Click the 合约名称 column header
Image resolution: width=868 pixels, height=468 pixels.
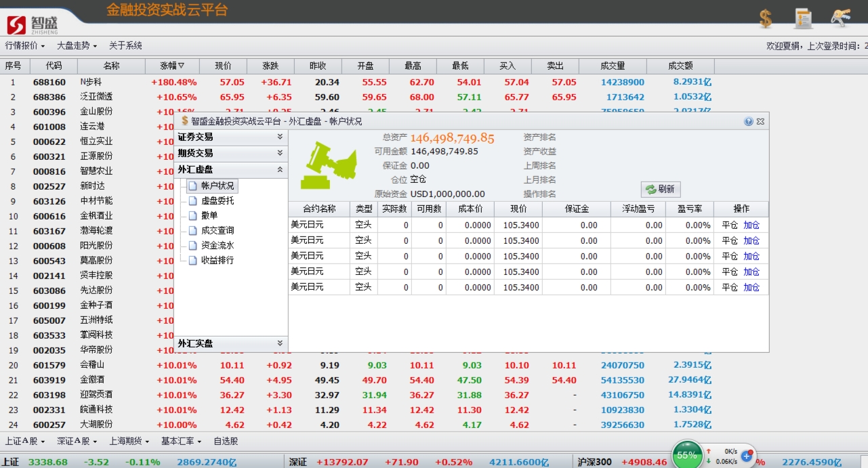click(x=319, y=209)
